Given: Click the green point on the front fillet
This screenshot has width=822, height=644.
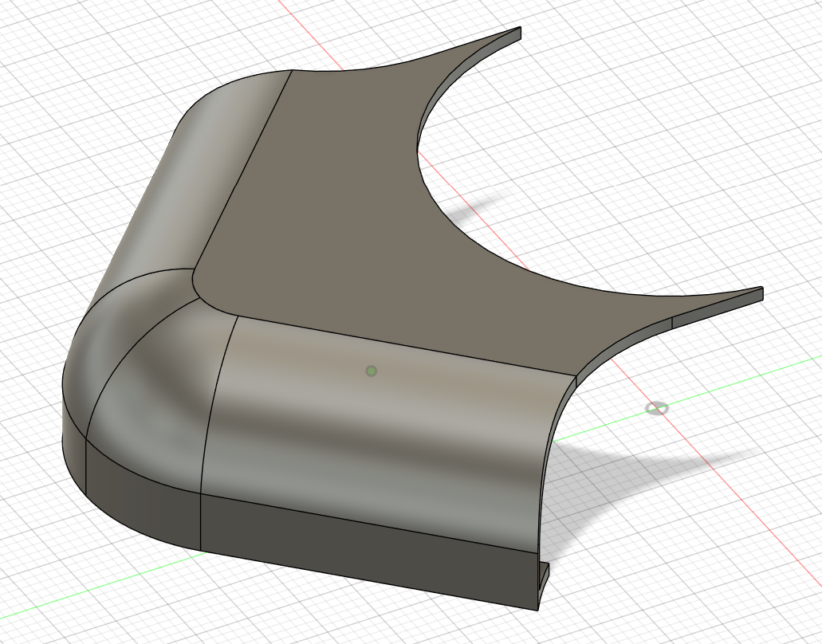Looking at the screenshot, I should pos(371,371).
